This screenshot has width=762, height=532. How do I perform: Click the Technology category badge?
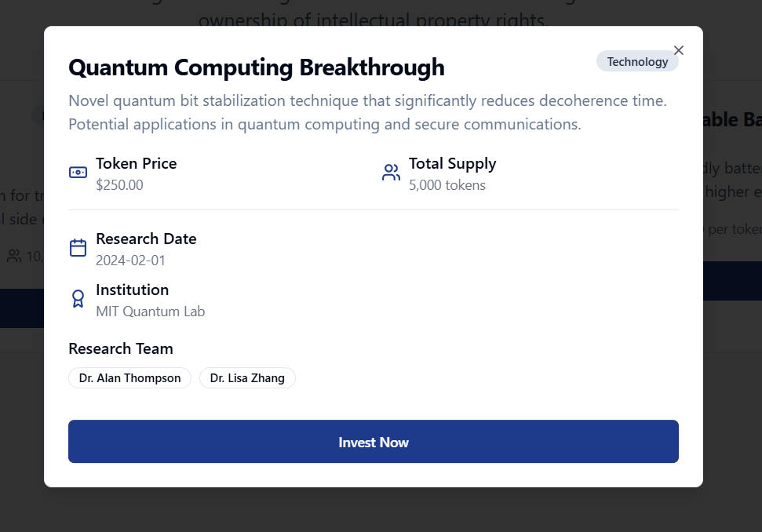click(637, 61)
